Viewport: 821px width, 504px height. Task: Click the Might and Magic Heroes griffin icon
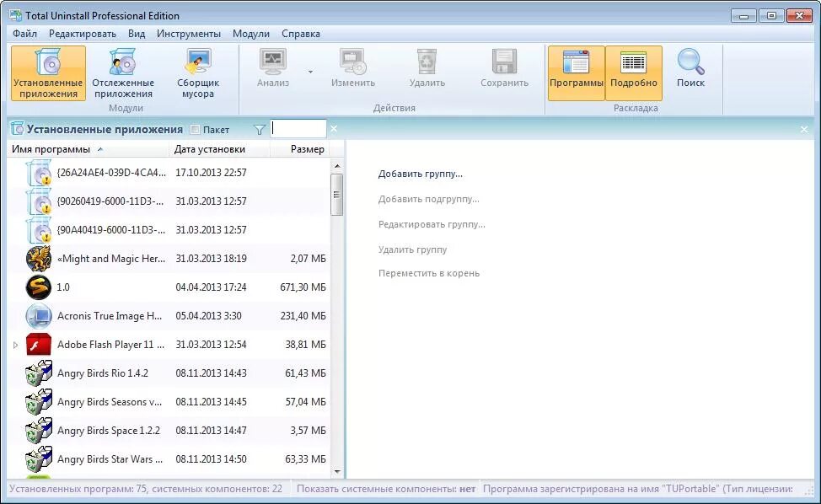coord(39,259)
